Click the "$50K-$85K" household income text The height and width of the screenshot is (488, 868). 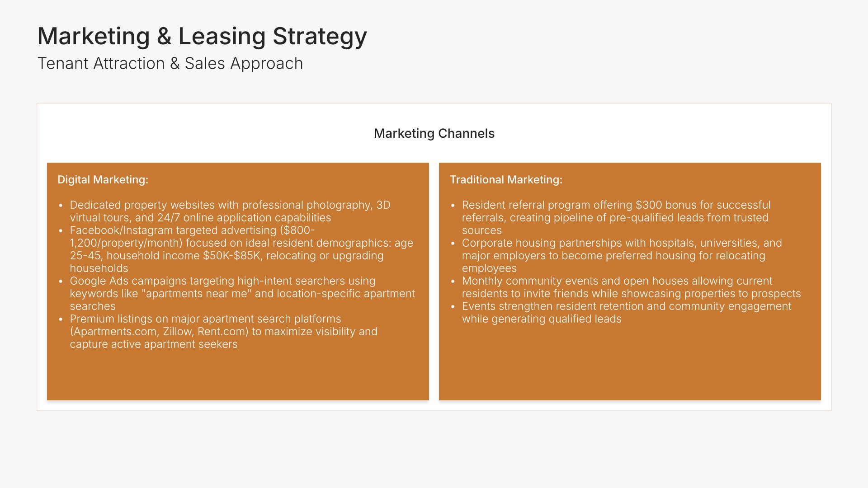pos(232,256)
